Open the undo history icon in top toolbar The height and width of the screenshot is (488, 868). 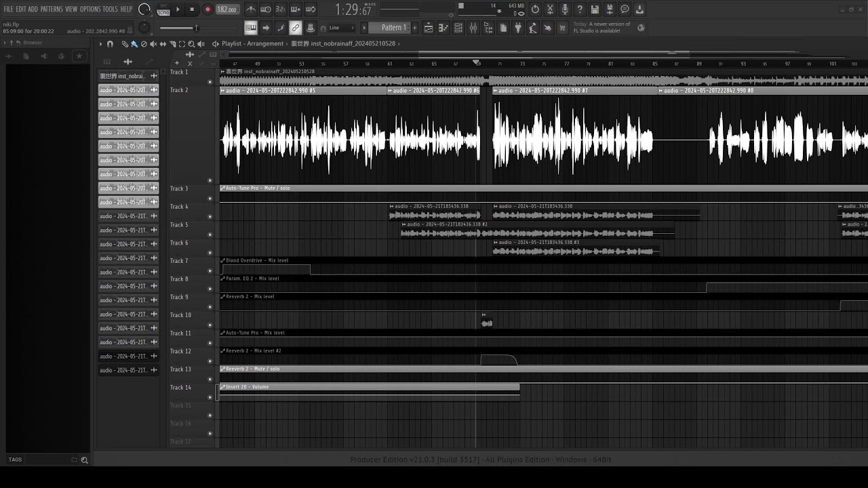(x=535, y=9)
